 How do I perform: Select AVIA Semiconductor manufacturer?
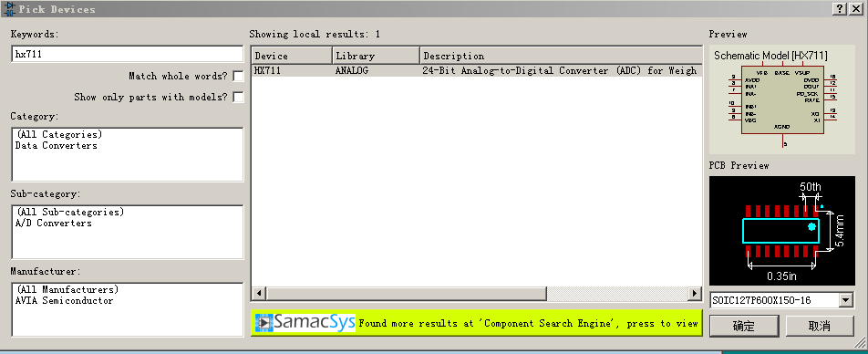64,301
